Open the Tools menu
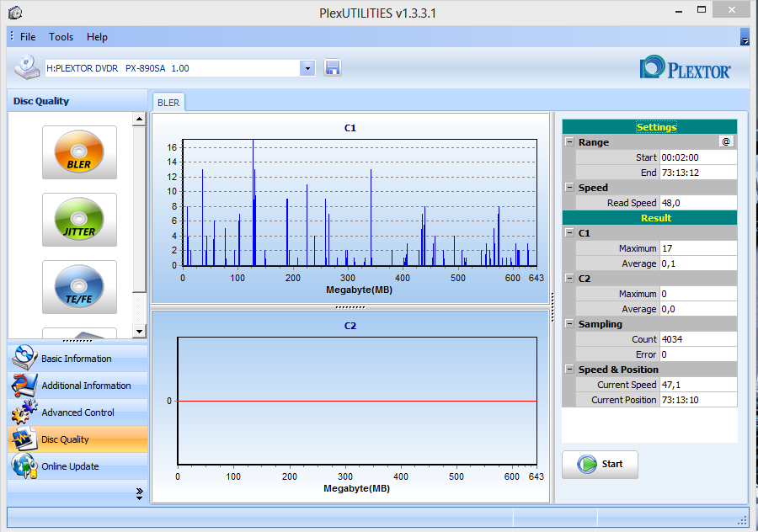 (x=61, y=37)
